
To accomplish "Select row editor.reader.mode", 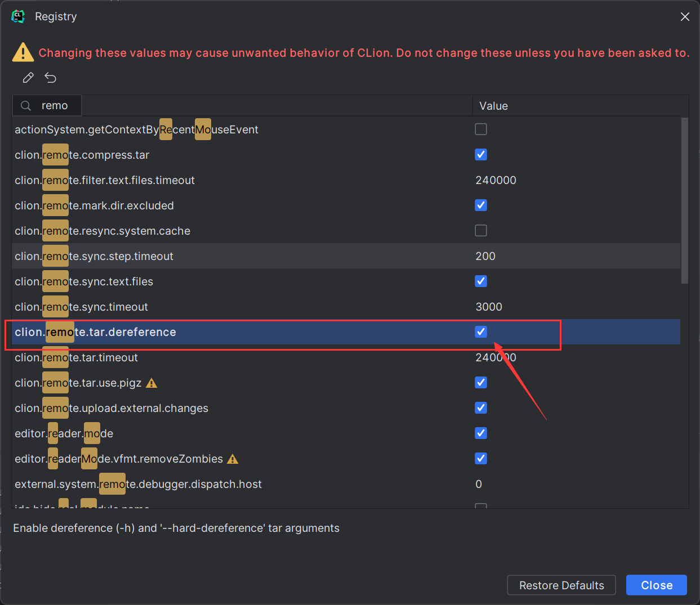I will [346, 433].
